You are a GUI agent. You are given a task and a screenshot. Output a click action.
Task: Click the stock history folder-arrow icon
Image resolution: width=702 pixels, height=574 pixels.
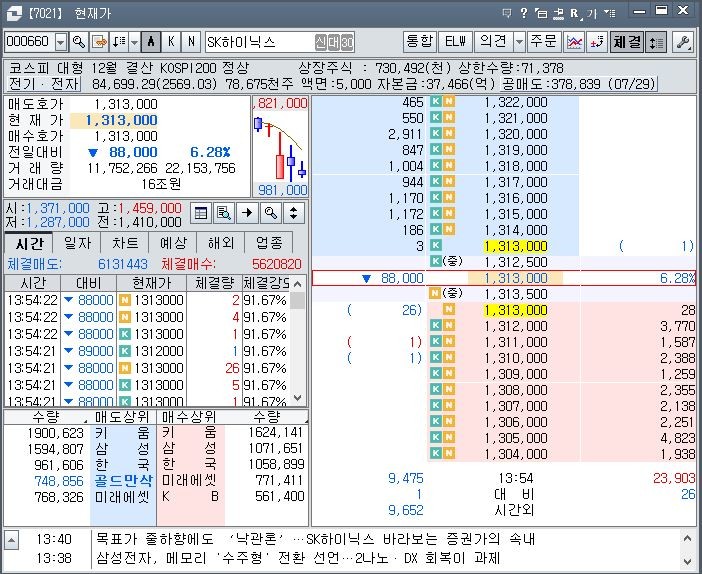coord(99,42)
